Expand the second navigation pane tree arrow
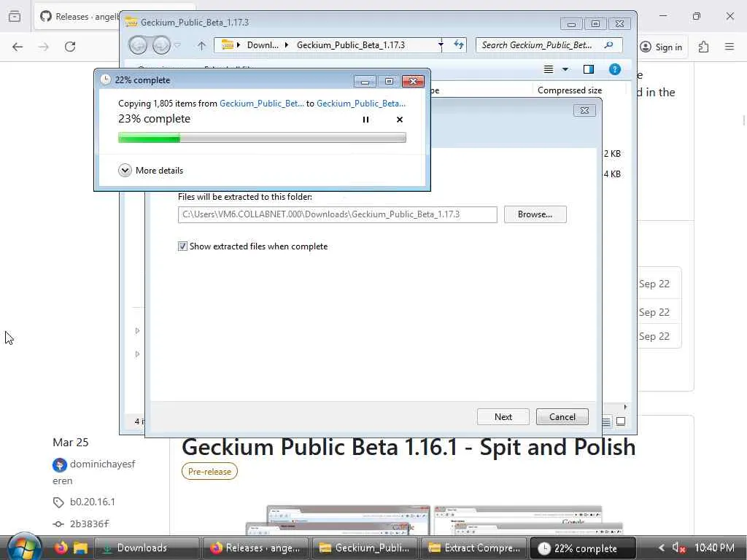Viewport: 747px width, 560px height. (137, 354)
